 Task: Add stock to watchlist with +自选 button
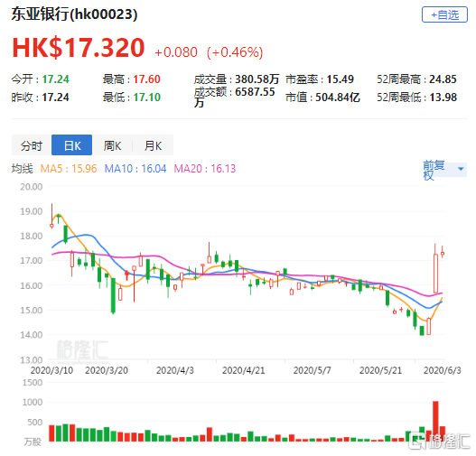(444, 14)
